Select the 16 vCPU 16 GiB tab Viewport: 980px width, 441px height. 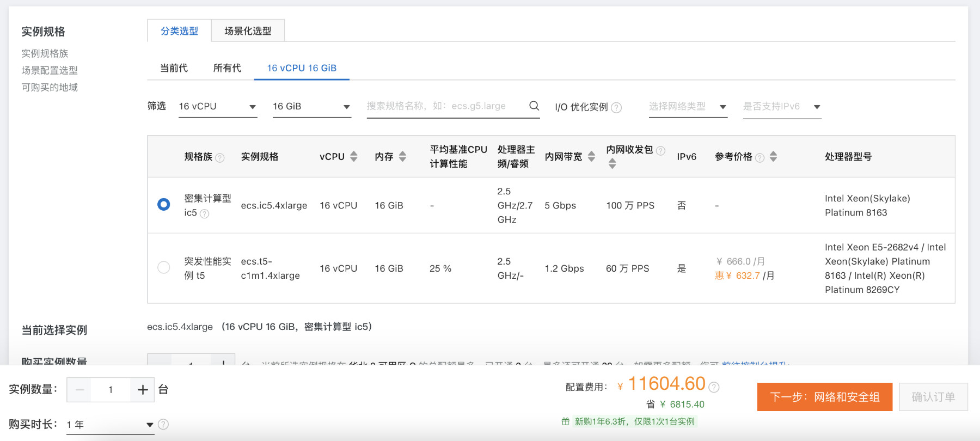[x=302, y=68]
